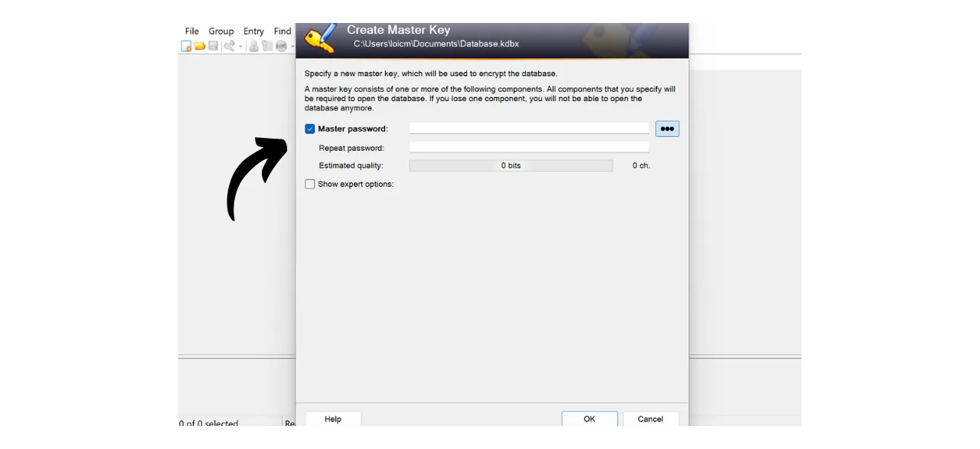
Task: Open the Entry menu
Action: tap(253, 31)
